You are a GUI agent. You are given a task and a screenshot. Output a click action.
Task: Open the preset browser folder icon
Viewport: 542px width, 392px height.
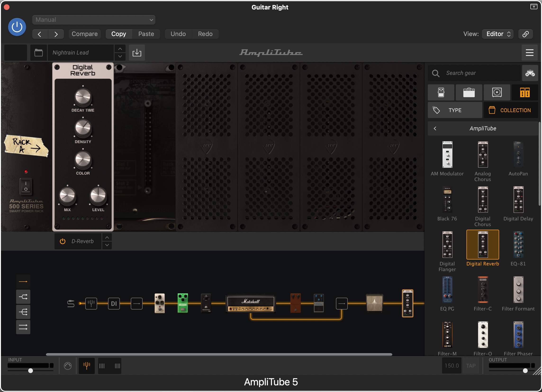coord(38,53)
